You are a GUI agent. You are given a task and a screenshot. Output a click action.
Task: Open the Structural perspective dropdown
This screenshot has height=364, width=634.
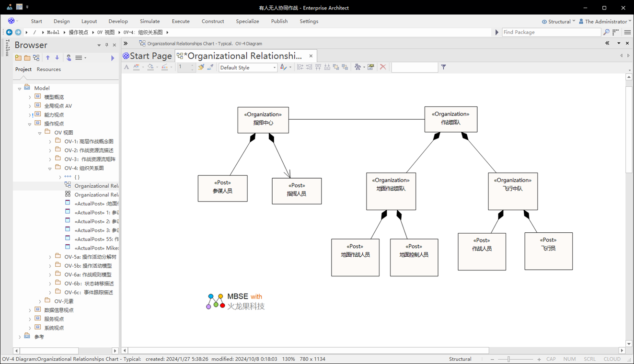(x=559, y=22)
